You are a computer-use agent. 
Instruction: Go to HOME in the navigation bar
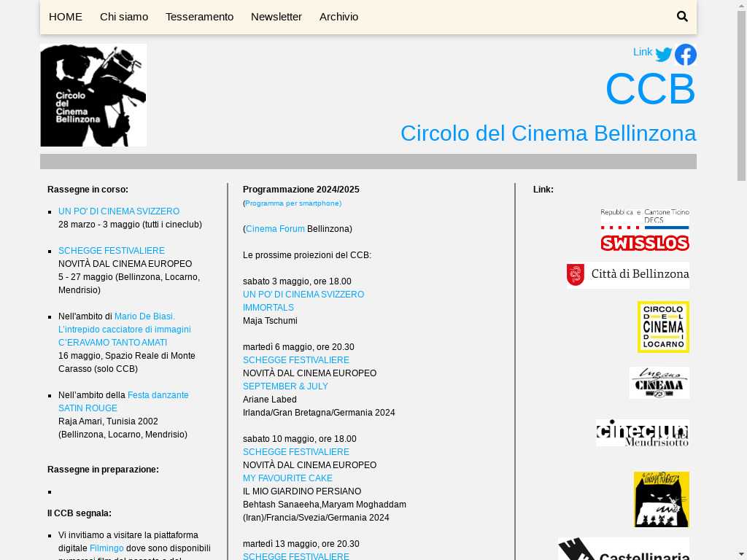[65, 17]
